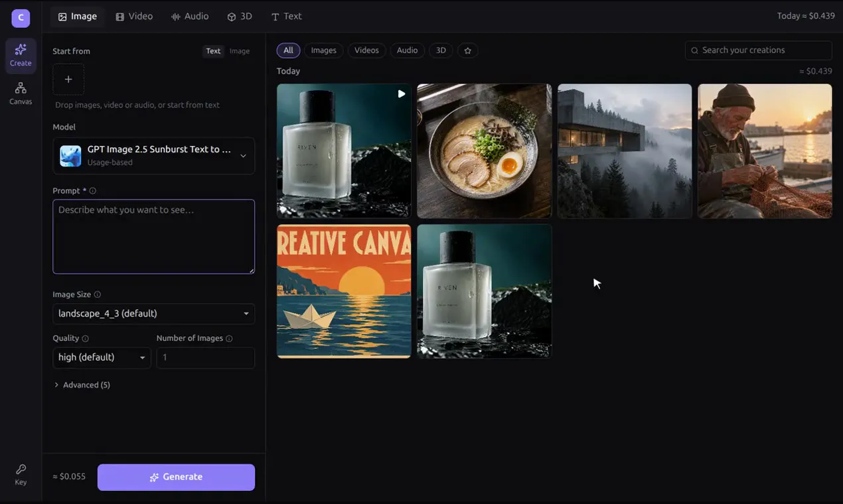Select the Text start-from mode
Viewport: 843px width, 504px height.
(213, 51)
